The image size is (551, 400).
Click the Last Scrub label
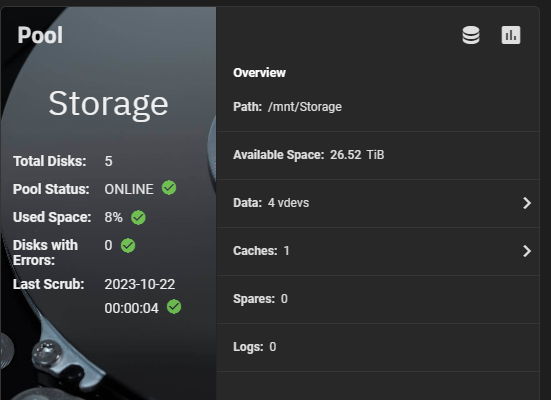coord(48,284)
